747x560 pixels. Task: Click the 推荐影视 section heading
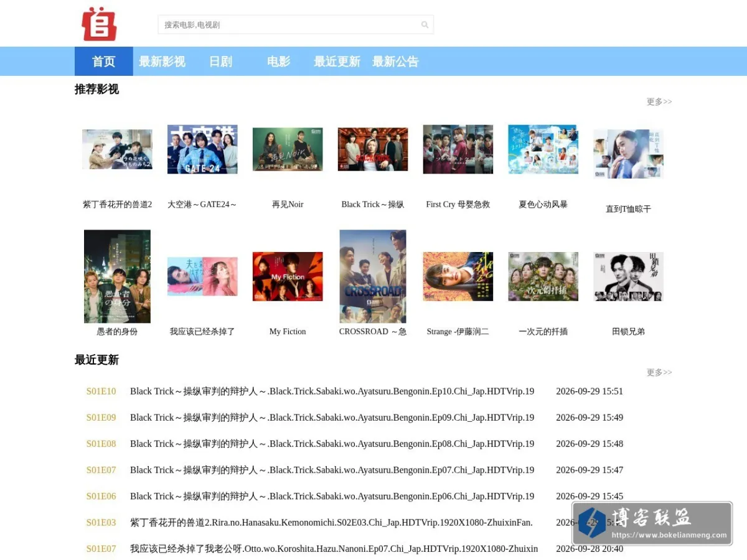96,89
